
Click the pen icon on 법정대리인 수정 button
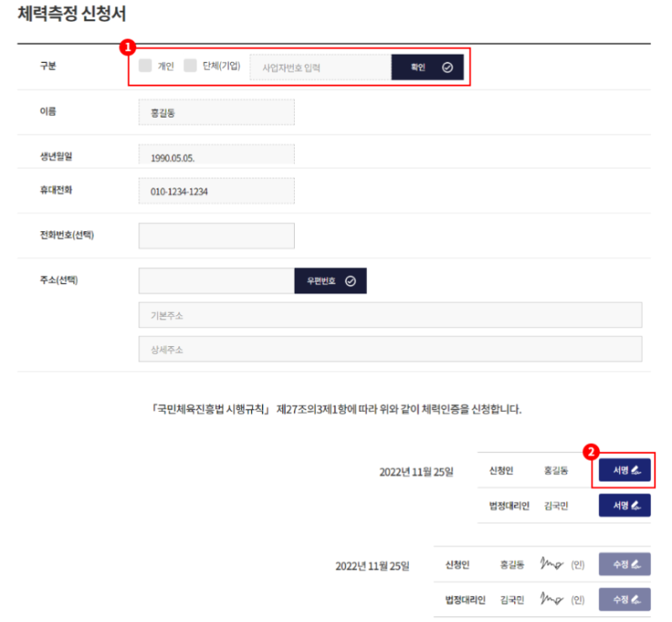pyautogui.click(x=635, y=598)
